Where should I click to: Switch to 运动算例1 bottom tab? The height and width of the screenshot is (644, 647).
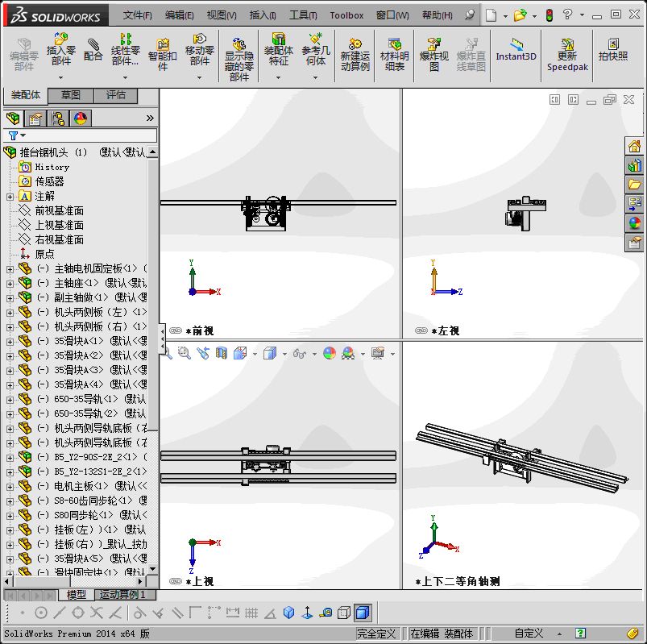point(125,595)
